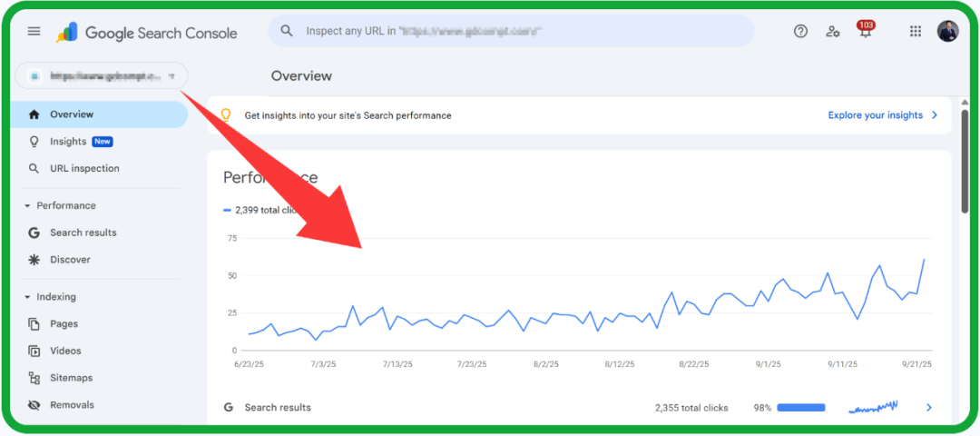980x436 pixels.
Task: Click the account profile avatar
Action: [947, 31]
